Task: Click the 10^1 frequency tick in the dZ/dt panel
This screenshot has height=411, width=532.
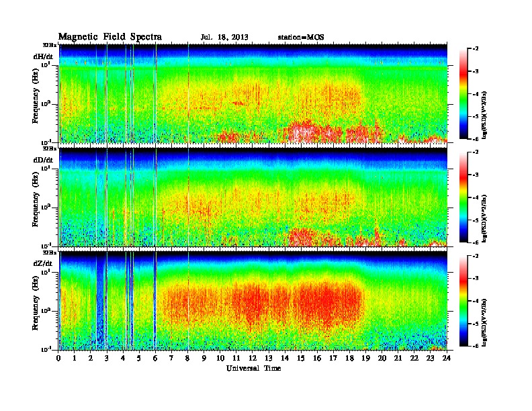Action: [x=46, y=272]
